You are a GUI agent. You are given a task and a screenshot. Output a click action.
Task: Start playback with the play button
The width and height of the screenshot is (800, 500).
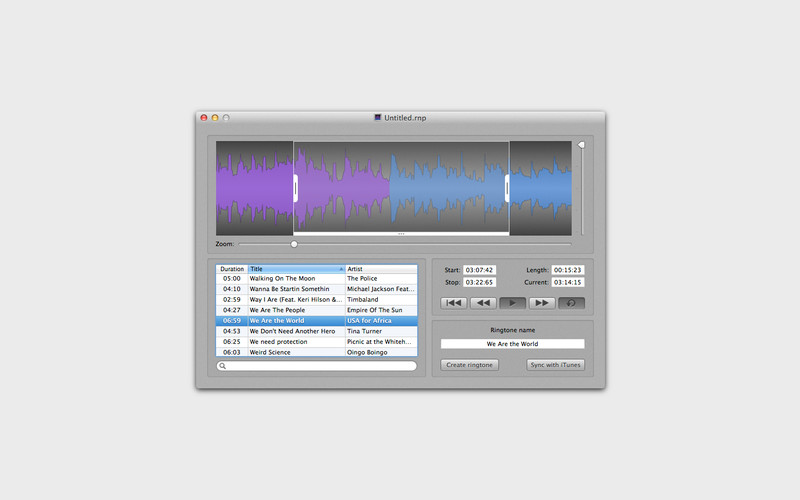513,303
